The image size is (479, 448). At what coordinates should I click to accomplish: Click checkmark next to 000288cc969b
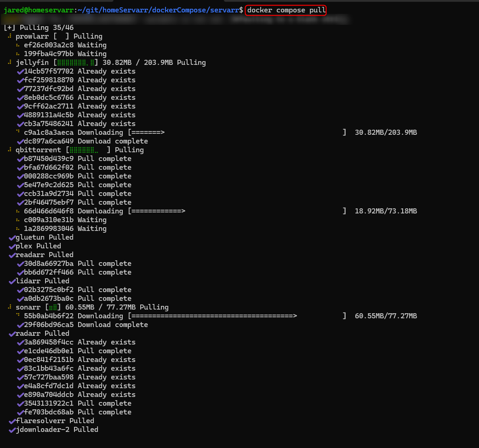click(x=21, y=177)
